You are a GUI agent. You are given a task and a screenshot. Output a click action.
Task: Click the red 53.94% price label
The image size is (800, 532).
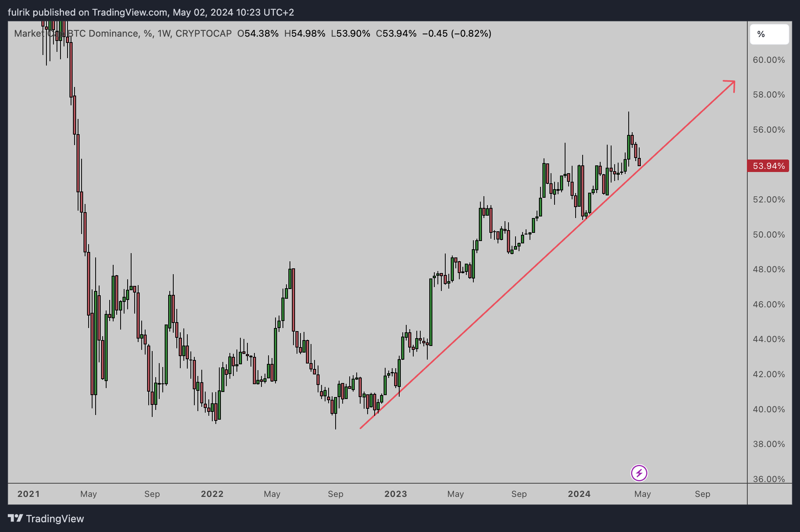tap(768, 166)
